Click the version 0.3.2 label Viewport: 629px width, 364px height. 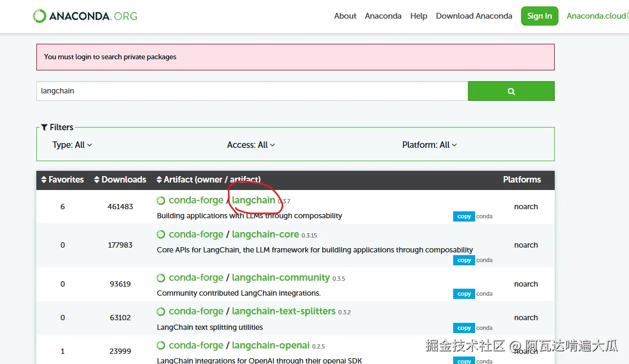pyautogui.click(x=344, y=312)
